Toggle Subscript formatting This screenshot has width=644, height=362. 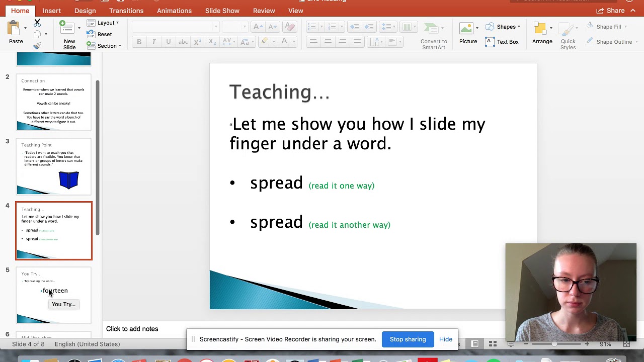click(x=212, y=42)
